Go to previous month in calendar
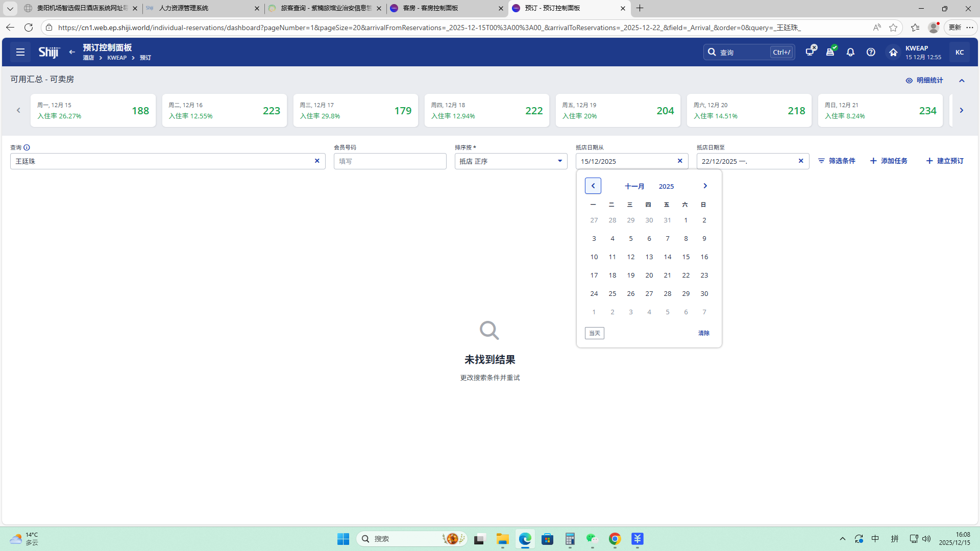Viewport: 980px width, 551px height. point(593,186)
